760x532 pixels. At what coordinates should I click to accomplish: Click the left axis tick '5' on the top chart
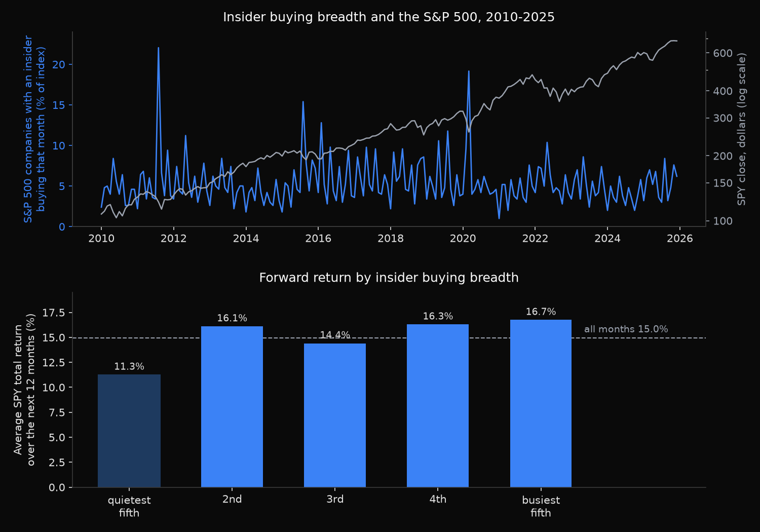point(62,186)
